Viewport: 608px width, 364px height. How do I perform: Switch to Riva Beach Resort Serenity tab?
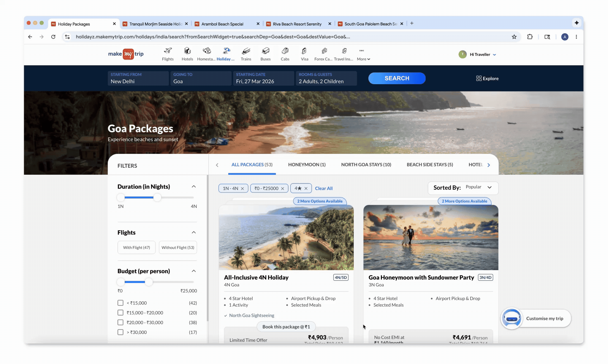[298, 24]
